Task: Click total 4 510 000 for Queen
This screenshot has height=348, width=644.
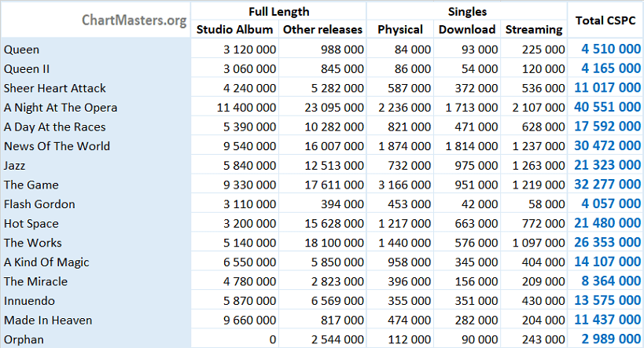Action: click(611, 49)
